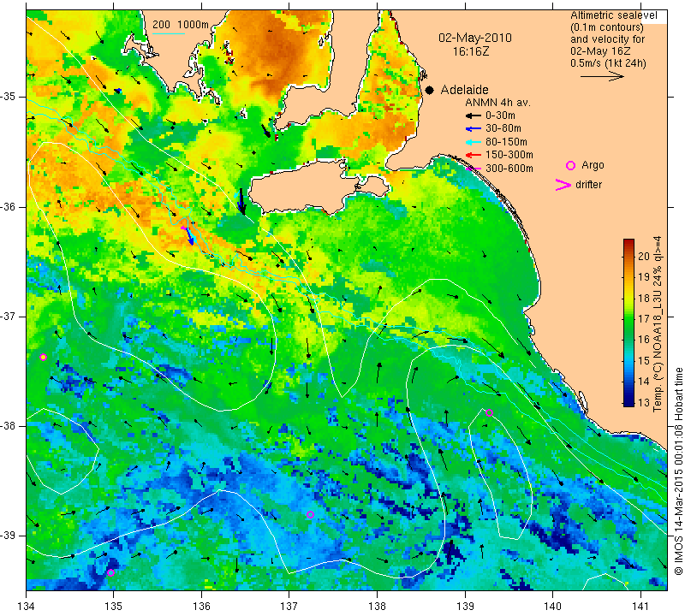Click the color bar value '20'
The image size is (685, 616).
[644, 257]
